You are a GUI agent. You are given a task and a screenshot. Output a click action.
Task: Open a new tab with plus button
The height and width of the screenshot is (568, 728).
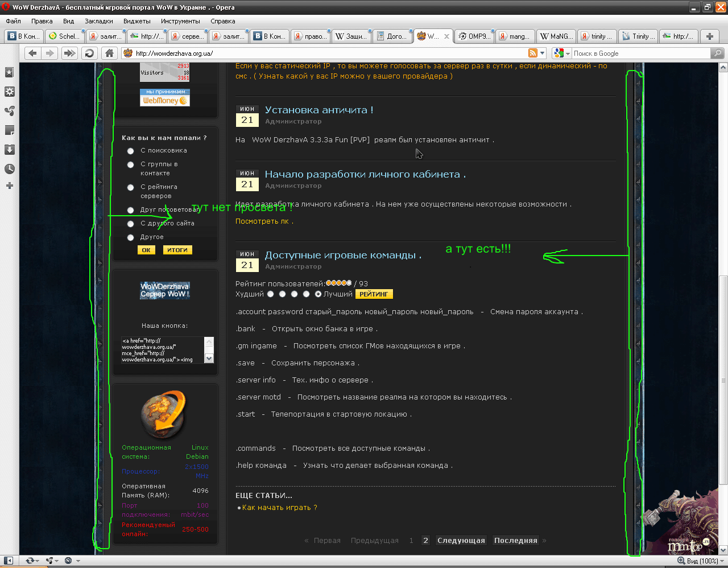[x=709, y=36]
